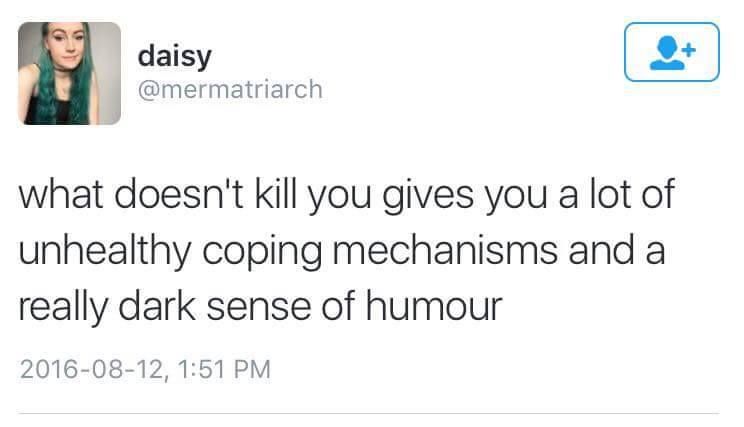The image size is (744, 427).
Task: Select the tweet body text
Action: tap(346, 251)
